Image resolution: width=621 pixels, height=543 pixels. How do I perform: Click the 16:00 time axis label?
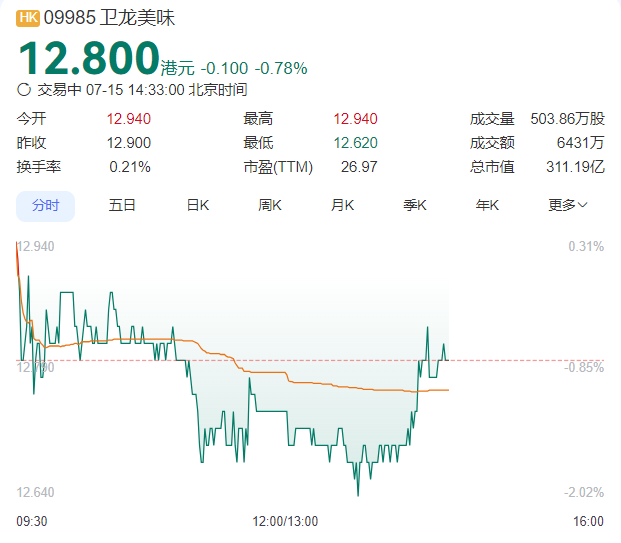point(589,521)
